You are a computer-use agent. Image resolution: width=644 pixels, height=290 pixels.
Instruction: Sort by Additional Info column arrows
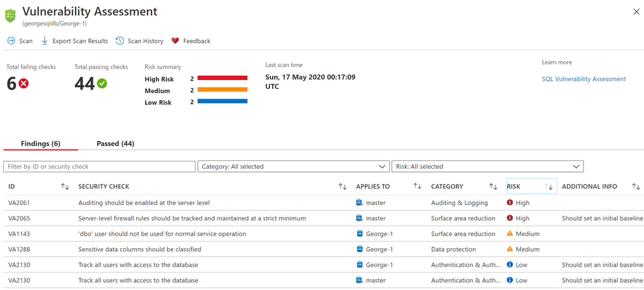[x=636, y=186]
